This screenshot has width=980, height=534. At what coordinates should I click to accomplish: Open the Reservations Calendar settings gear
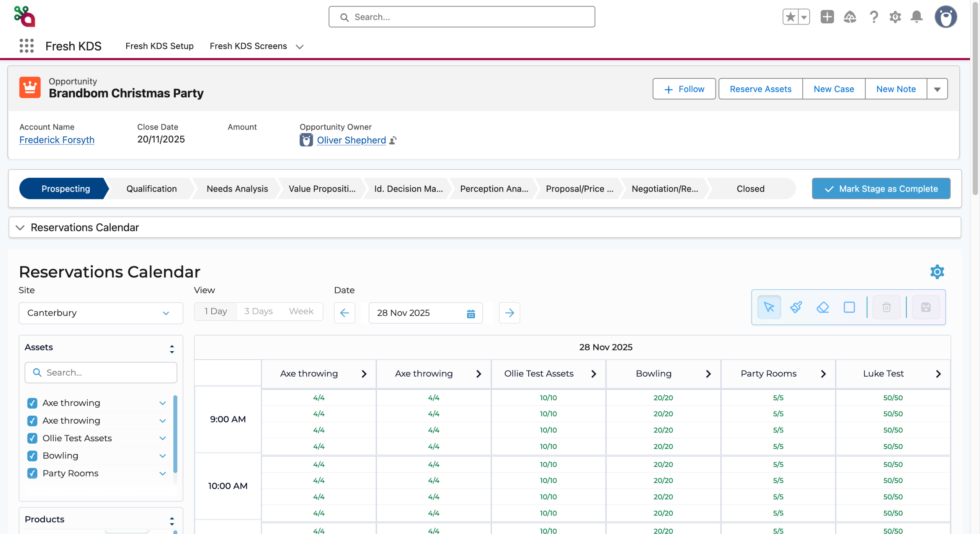pos(937,272)
